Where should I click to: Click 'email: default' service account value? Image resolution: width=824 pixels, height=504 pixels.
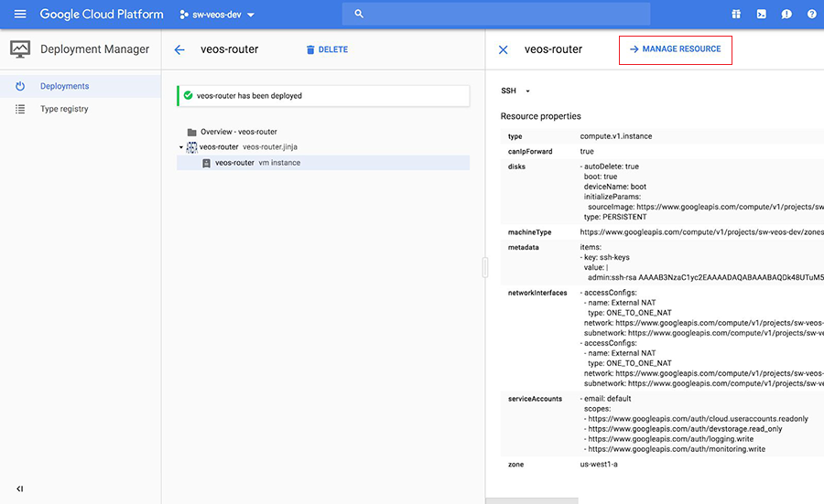tap(607, 399)
